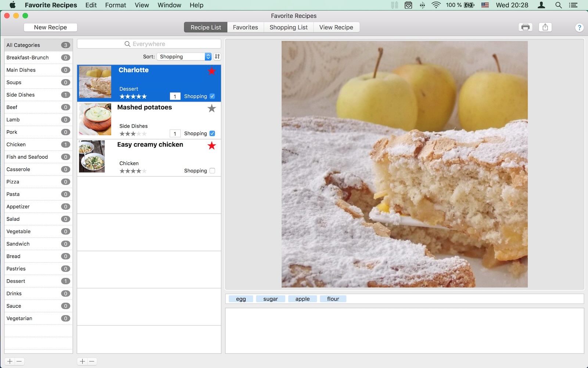Enable Shopping for Easy creamy chicken
588x368 pixels.
click(x=212, y=171)
